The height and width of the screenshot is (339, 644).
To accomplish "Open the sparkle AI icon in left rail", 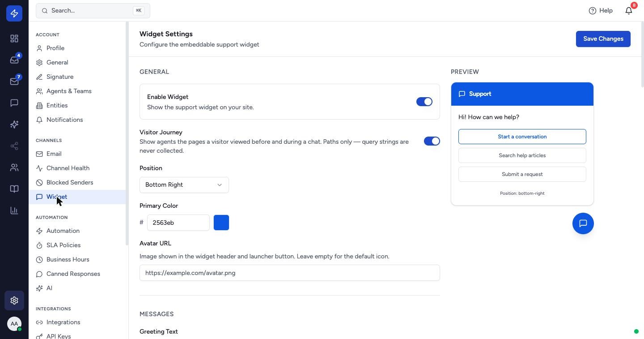I will pyautogui.click(x=14, y=124).
